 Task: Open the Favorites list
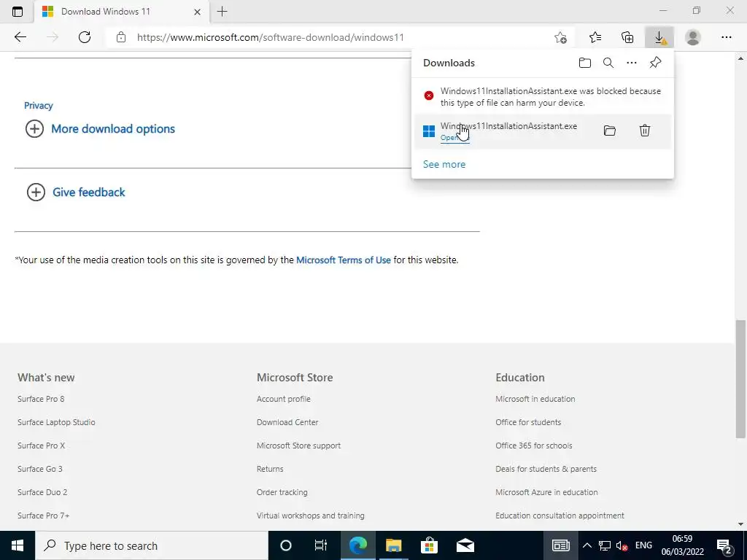(x=595, y=37)
